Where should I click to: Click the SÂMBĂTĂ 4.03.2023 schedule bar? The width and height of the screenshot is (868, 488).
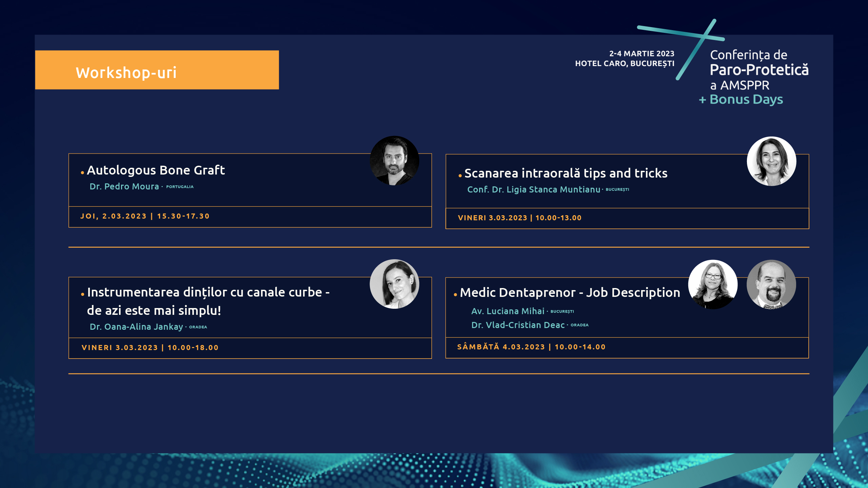click(627, 347)
